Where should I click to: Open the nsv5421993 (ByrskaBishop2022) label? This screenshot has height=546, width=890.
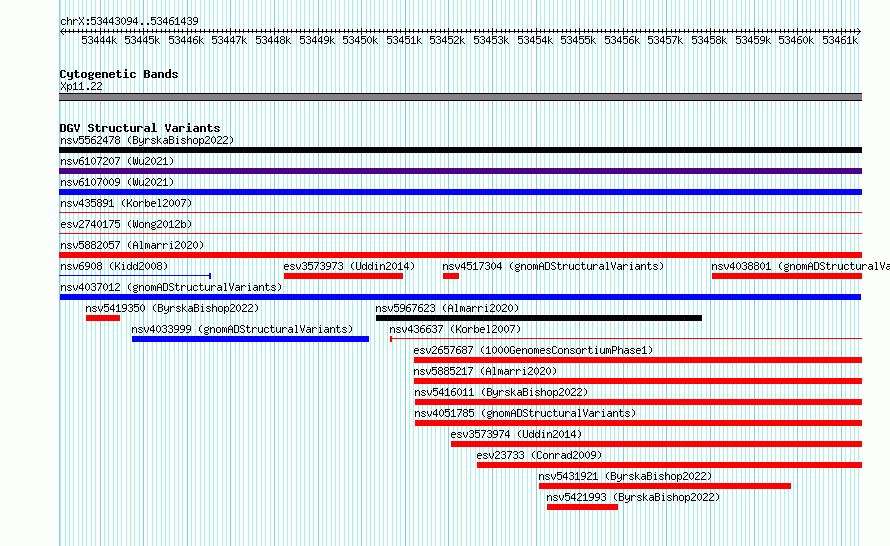coord(633,497)
